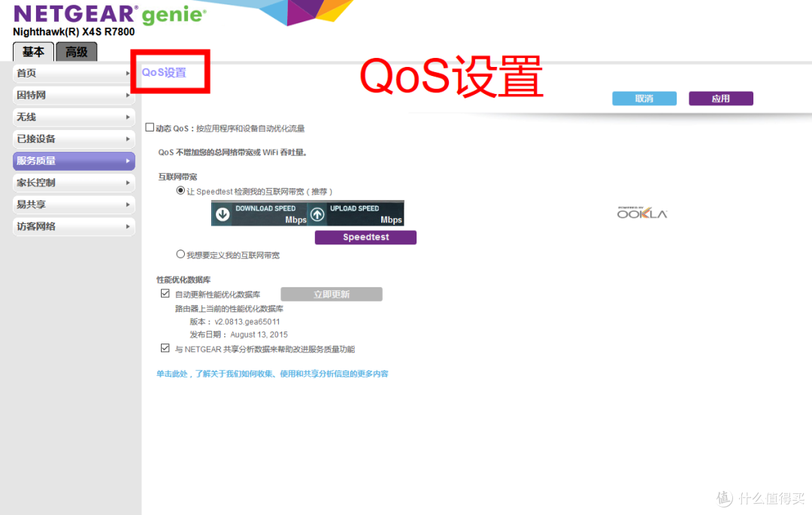Switch to the 基本 tab
This screenshot has width=812, height=515.
(33, 52)
